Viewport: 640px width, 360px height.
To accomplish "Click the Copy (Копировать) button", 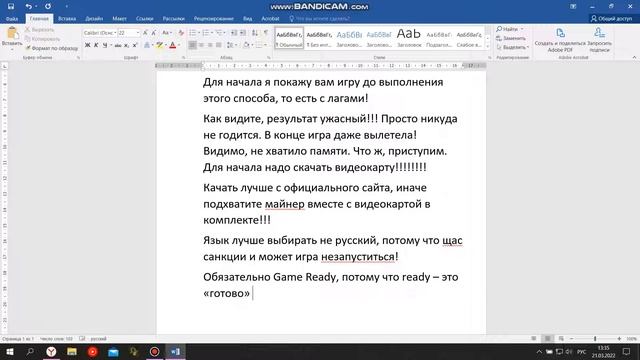I will click(x=42, y=39).
